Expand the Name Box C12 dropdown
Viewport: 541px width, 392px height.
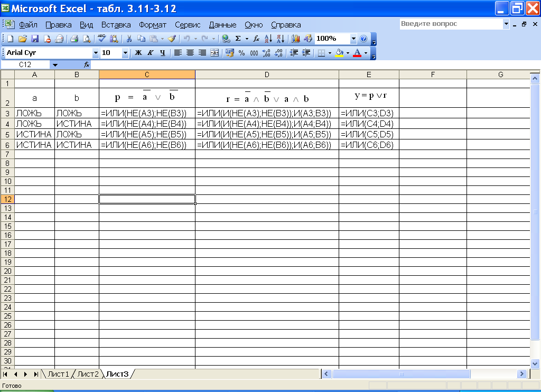click(x=55, y=65)
